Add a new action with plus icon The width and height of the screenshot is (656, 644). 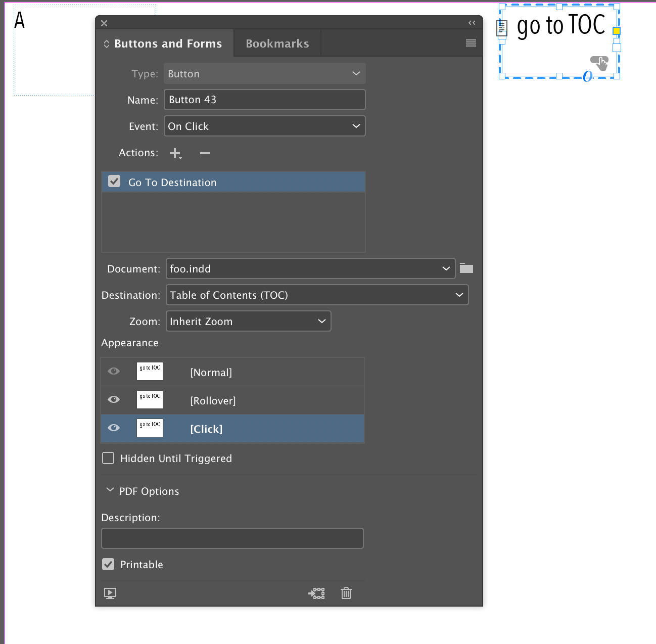tap(175, 153)
